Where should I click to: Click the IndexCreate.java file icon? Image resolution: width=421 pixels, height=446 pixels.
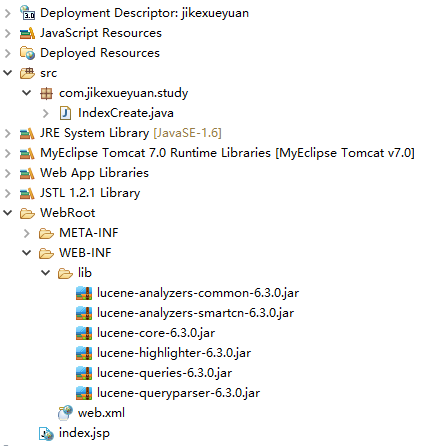point(65,113)
